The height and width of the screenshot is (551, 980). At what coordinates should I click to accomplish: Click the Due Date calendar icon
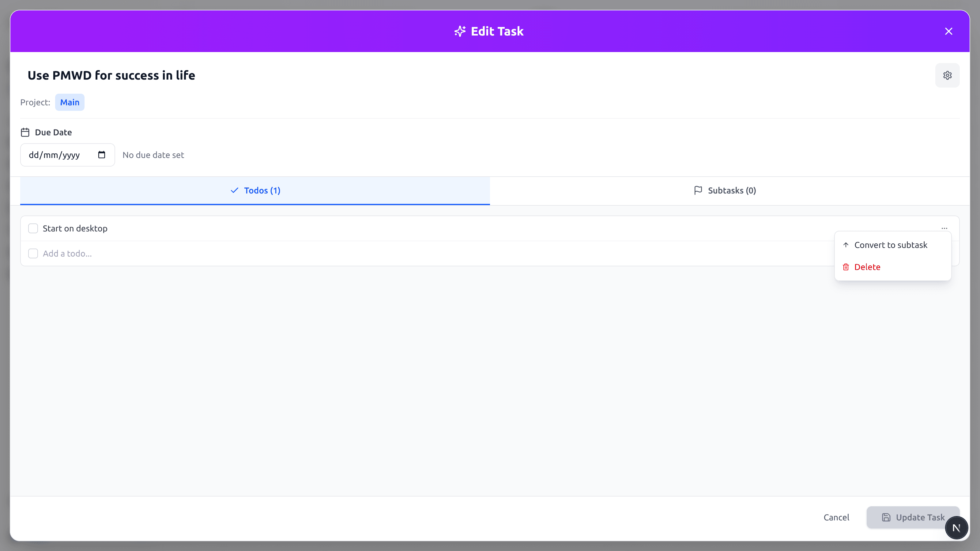pyautogui.click(x=25, y=132)
